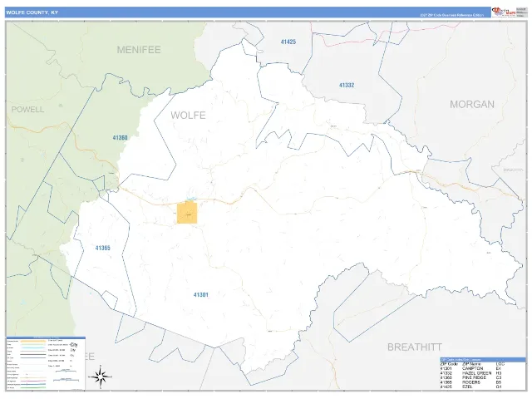Screen dimensions: 532x399
Task: Click the bottom green line swatch in legend
Action: 33,387
